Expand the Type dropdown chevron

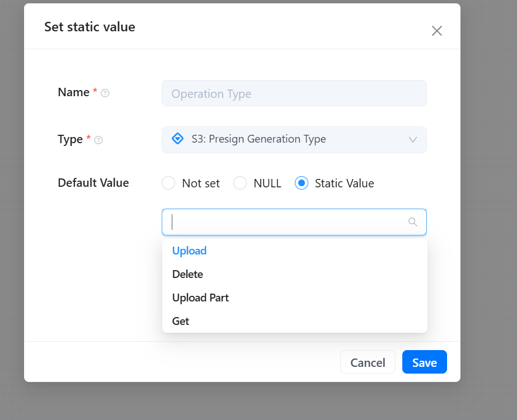413,140
